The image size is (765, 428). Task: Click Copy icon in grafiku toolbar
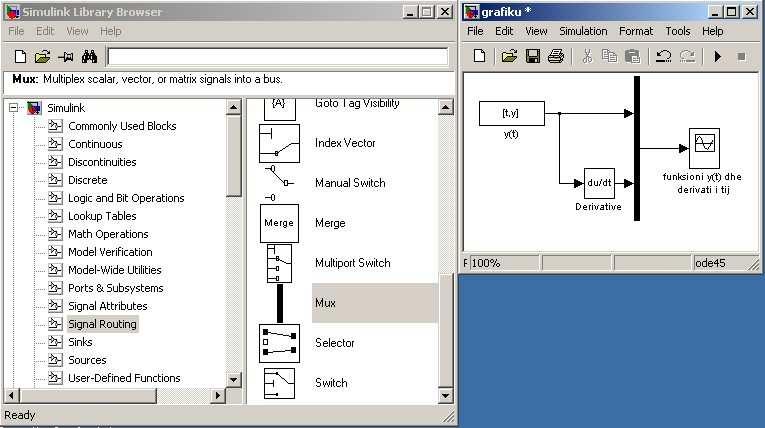609,56
